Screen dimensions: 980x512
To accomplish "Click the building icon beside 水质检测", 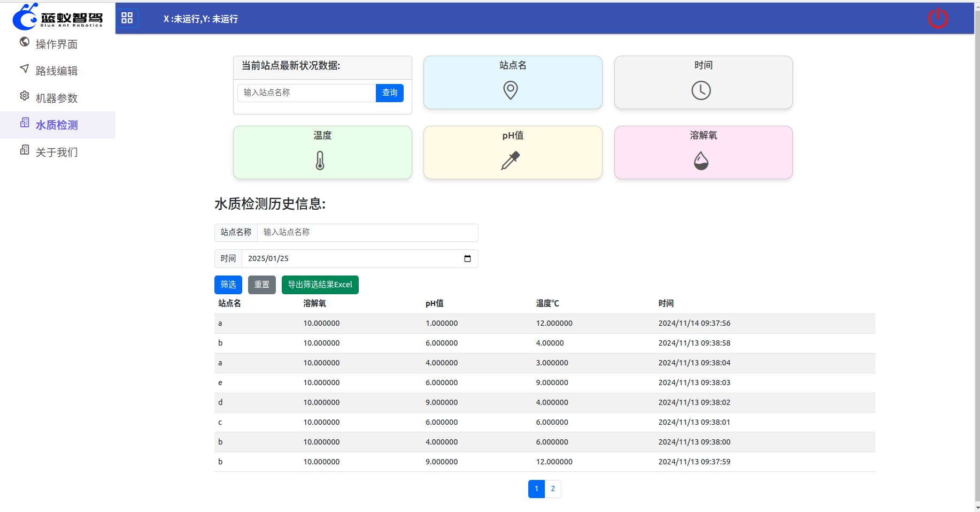I will point(25,123).
